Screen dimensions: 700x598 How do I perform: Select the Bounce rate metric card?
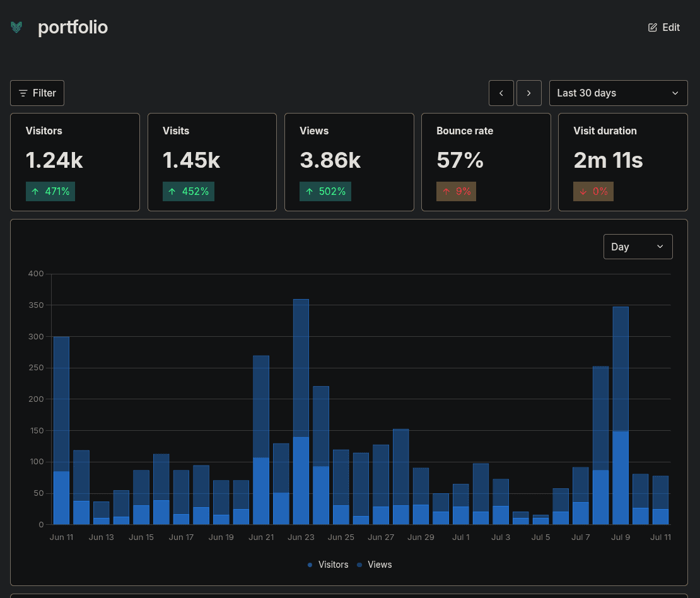pyautogui.click(x=486, y=161)
